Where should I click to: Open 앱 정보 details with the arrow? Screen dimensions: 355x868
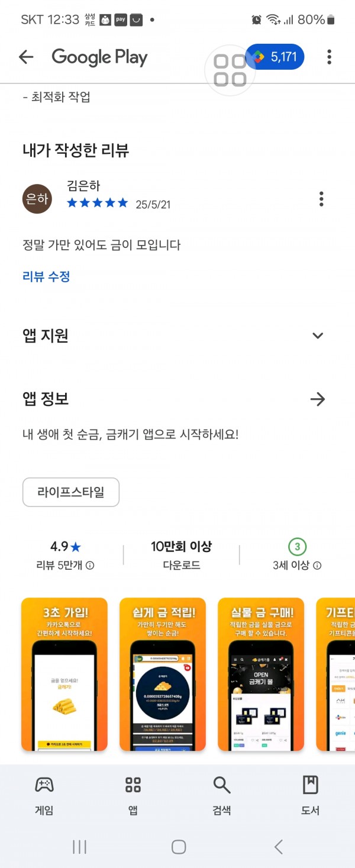pos(318,399)
